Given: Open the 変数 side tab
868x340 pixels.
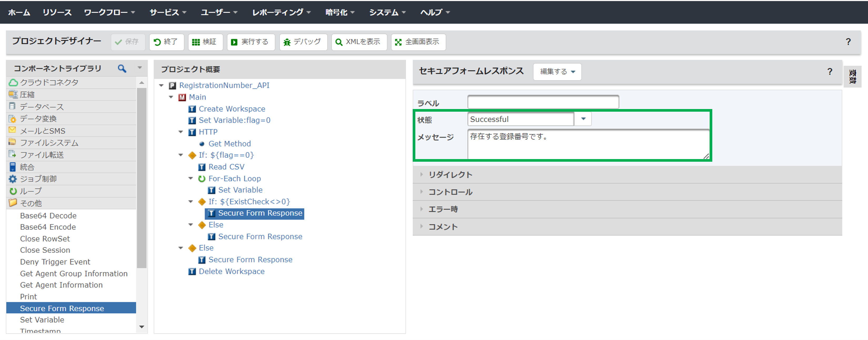Looking at the screenshot, I should (852, 77).
